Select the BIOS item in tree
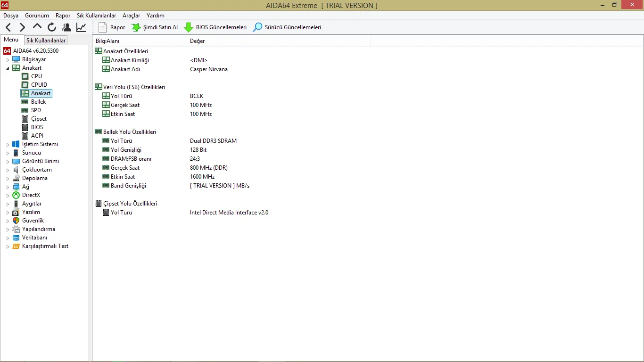 [x=37, y=127]
